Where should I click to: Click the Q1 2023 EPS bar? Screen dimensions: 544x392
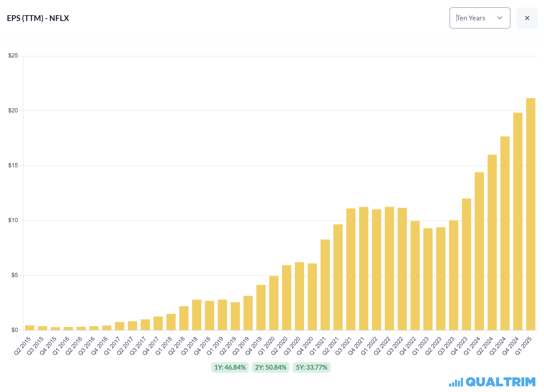click(428, 279)
